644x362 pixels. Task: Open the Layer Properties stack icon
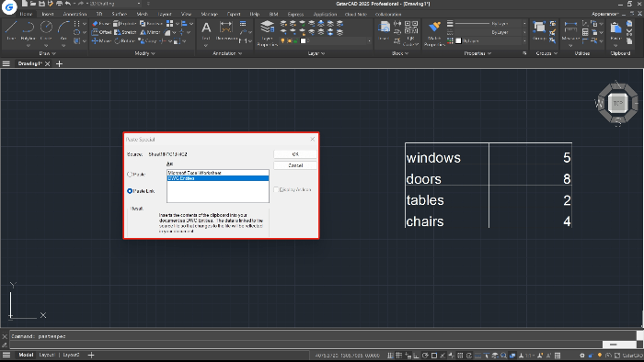[x=268, y=28]
